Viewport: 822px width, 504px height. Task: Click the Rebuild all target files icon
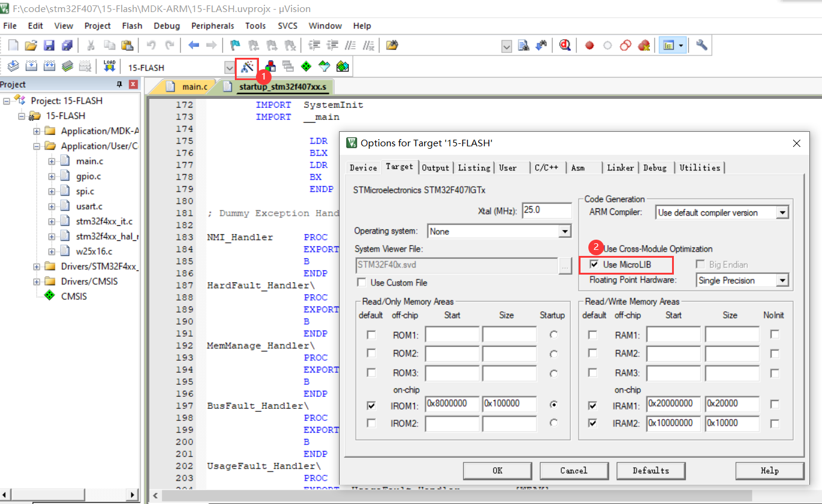click(49, 66)
